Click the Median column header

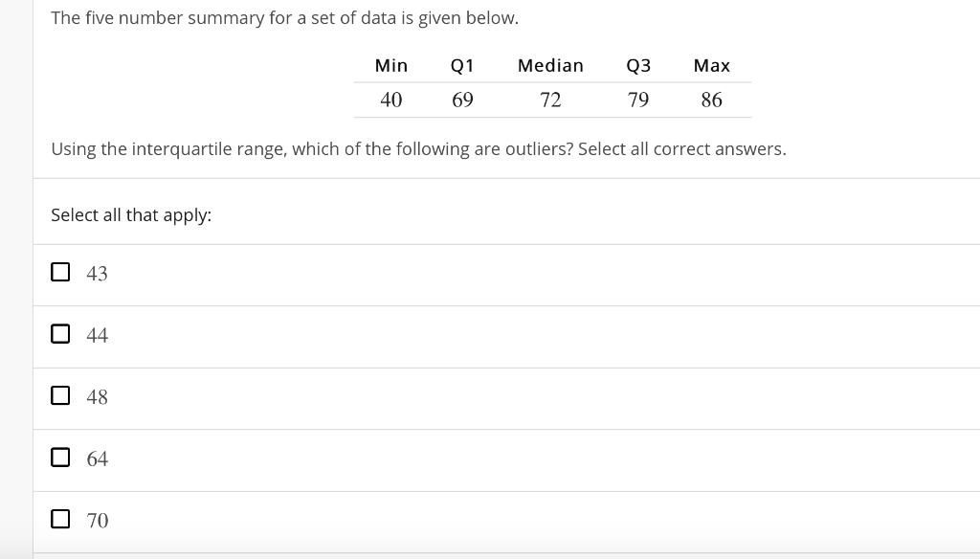click(x=550, y=66)
